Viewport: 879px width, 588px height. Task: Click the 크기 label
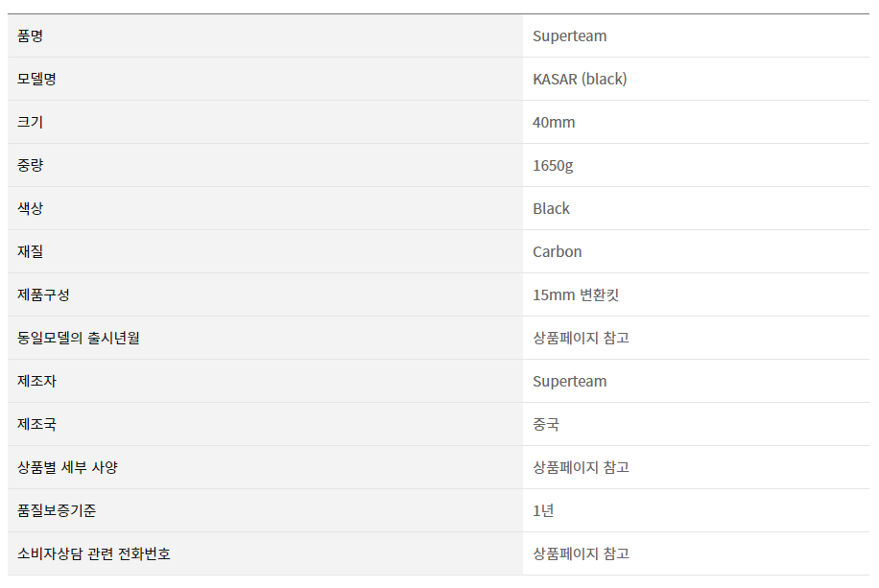[x=31, y=122]
